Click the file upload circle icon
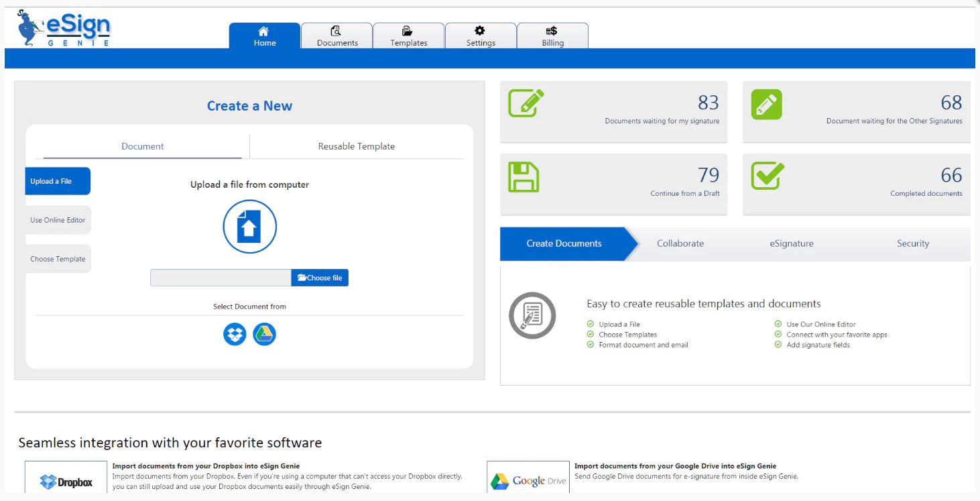980x501 pixels. click(x=249, y=227)
